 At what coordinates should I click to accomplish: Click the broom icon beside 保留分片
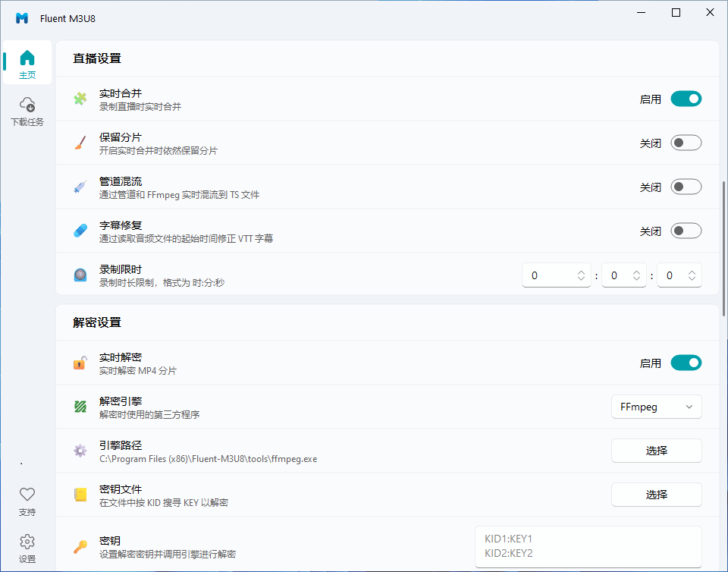(x=80, y=143)
